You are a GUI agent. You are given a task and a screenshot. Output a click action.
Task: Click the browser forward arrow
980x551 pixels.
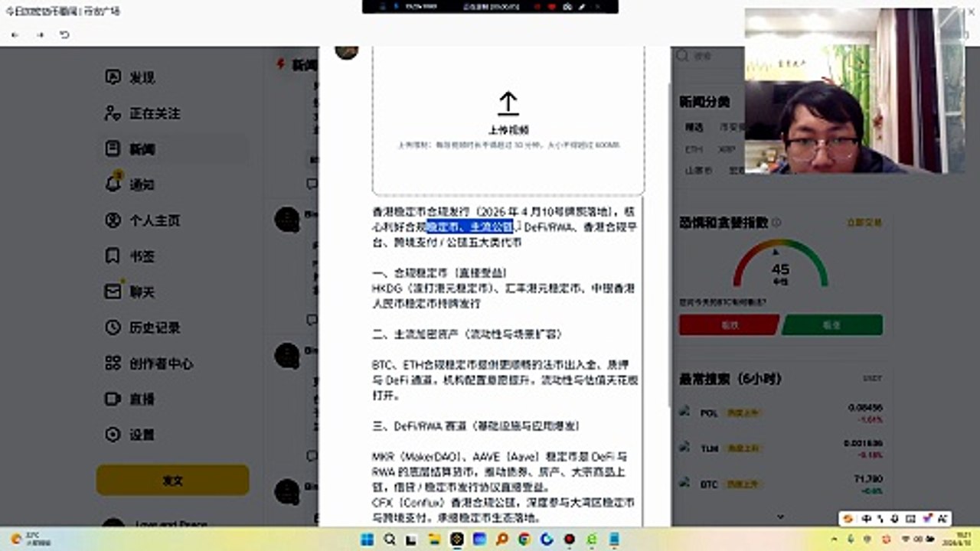pyautogui.click(x=40, y=35)
